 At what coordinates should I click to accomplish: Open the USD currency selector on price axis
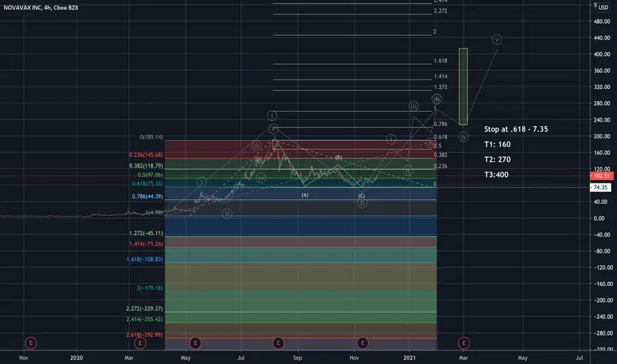603,7
